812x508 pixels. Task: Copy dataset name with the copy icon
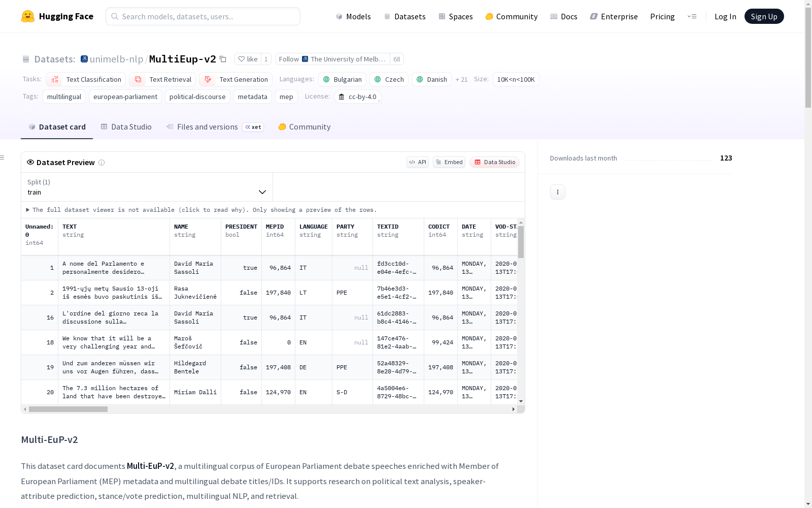pyautogui.click(x=223, y=59)
